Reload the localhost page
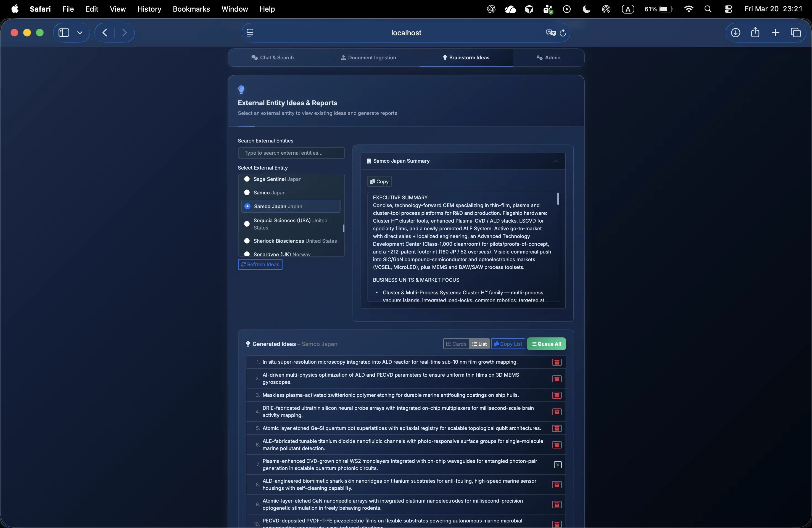The width and height of the screenshot is (812, 528). (563, 33)
